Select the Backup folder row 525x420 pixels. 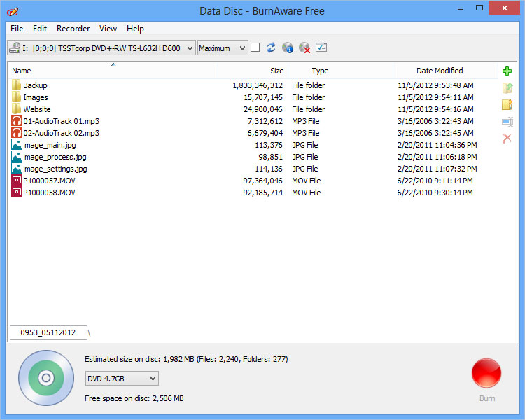35,85
